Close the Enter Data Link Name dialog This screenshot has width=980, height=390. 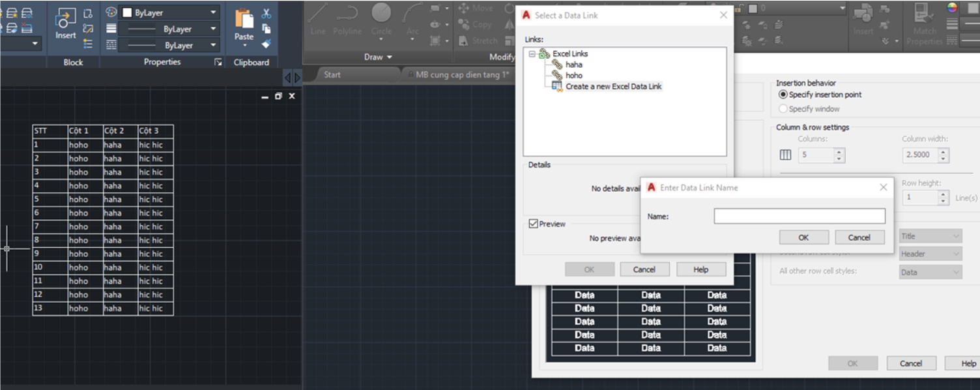click(x=884, y=187)
